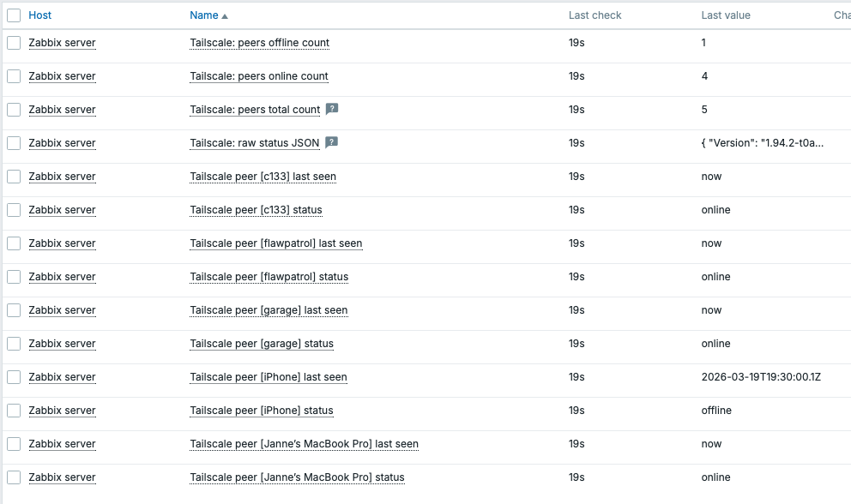The width and height of the screenshot is (851, 504).
Task: Tick checkbox for garage last seen row
Action: coord(14,310)
